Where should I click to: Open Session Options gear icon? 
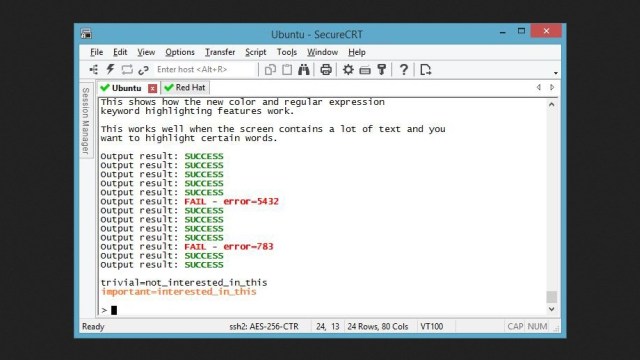(348, 70)
